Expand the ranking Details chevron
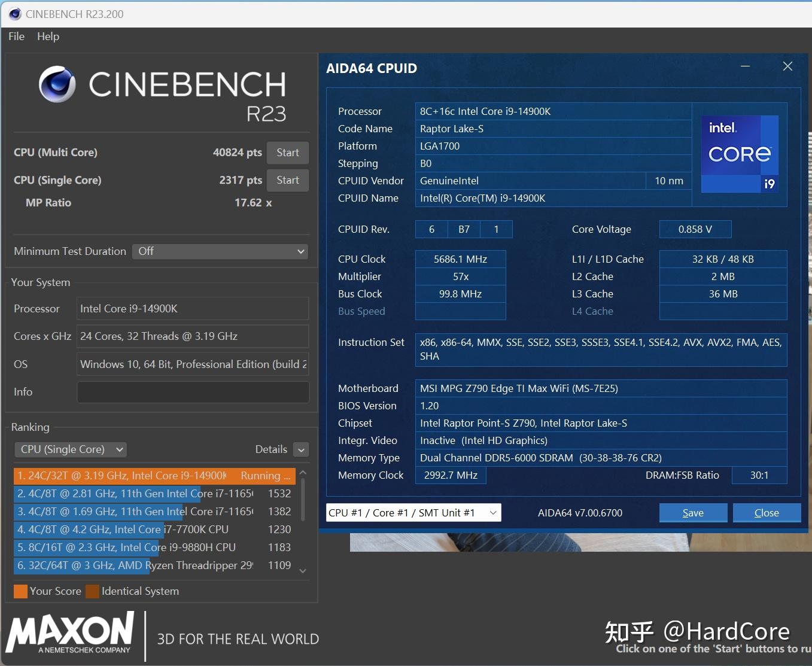The image size is (812, 666). 302,450
